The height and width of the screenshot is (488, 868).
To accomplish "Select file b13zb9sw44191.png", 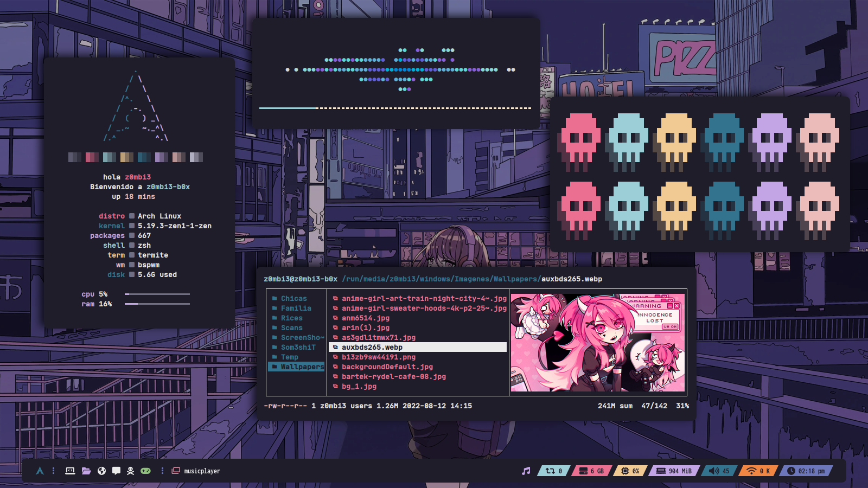I will click(x=379, y=357).
